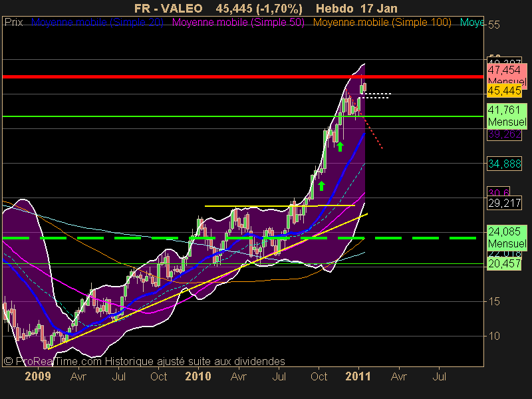The height and width of the screenshot is (399, 532).
Task: Click the '15' price axis label
Action: click(494, 301)
